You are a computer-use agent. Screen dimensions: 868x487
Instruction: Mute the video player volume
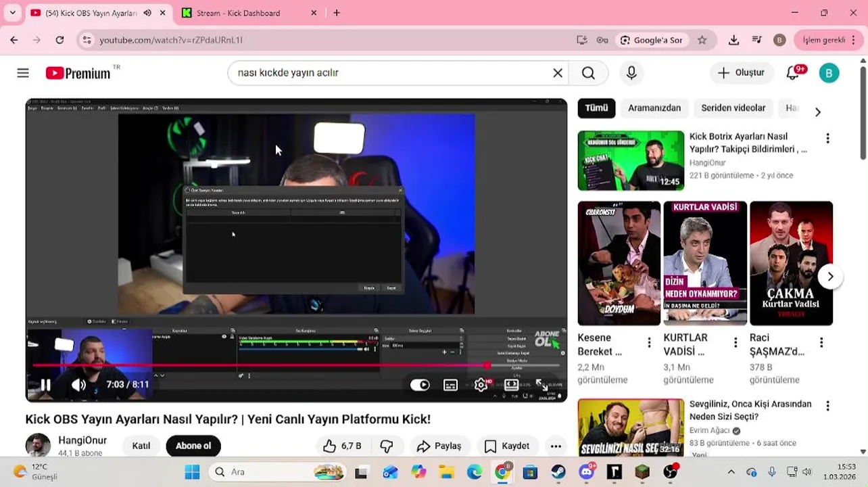click(78, 385)
